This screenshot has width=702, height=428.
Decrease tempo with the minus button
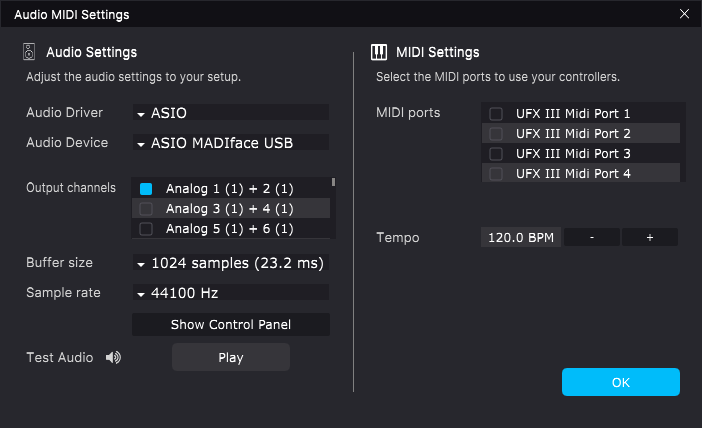pos(592,238)
